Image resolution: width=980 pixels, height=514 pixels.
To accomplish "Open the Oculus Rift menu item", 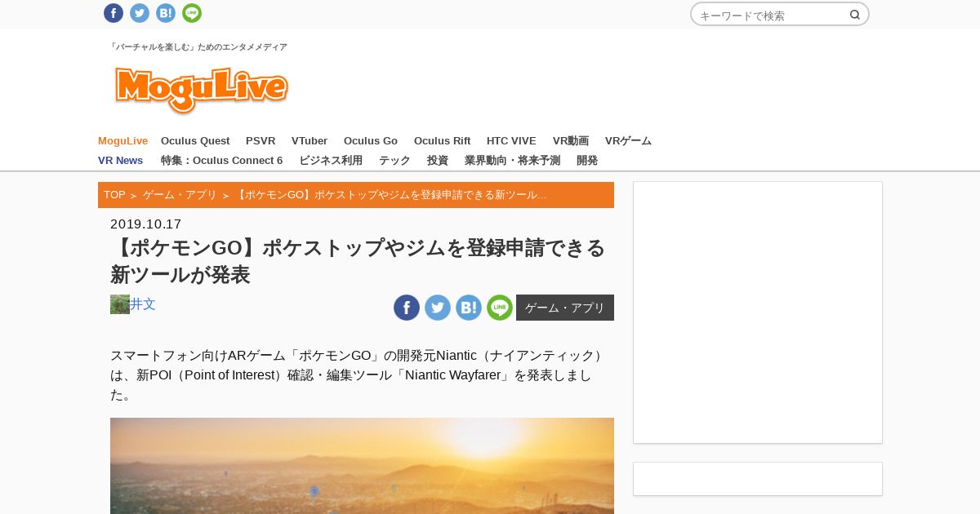I will tap(442, 141).
